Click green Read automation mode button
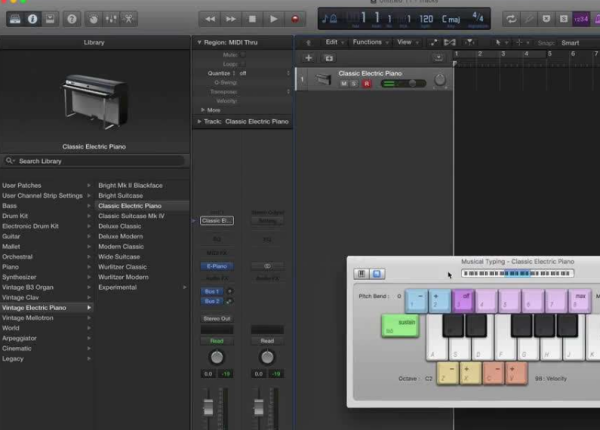The image size is (600, 430). 217,340
